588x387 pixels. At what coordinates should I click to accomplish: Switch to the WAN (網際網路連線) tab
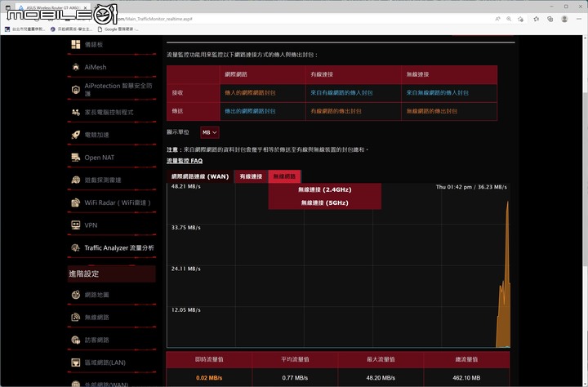tap(200, 176)
